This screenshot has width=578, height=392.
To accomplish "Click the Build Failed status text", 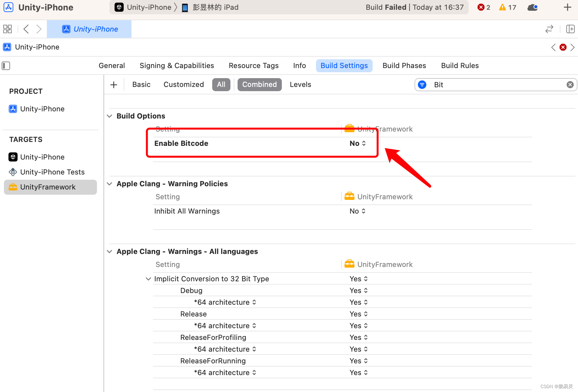I will 386,7.
